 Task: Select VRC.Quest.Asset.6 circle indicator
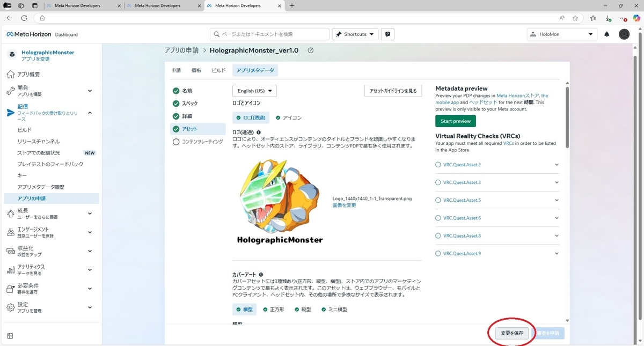pos(438,218)
